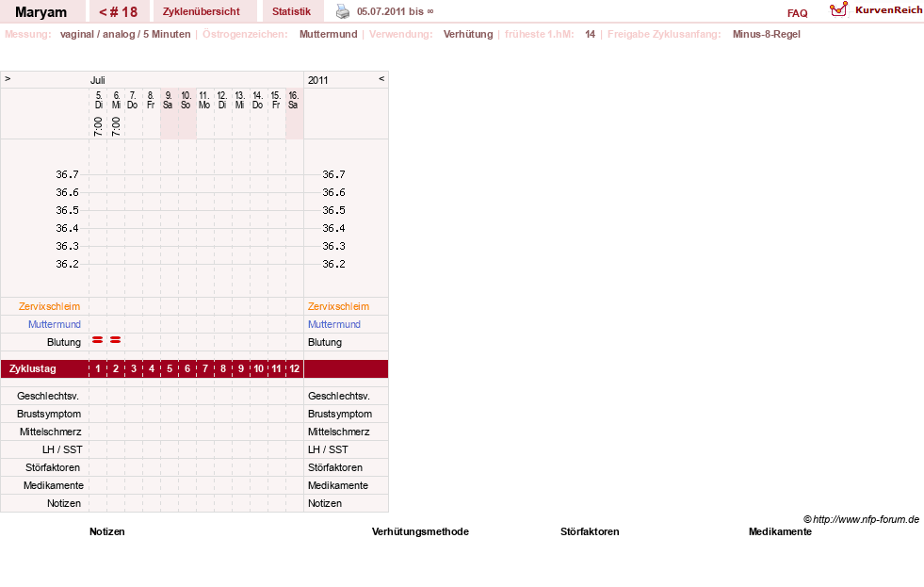Click the '<' arrow next to 2011

pyautogui.click(x=381, y=78)
